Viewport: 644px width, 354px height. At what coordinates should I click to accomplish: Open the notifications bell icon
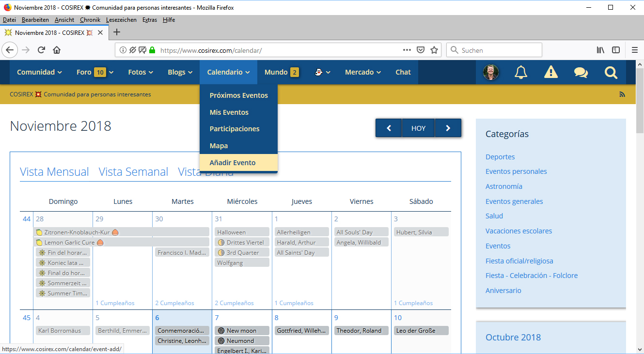tap(521, 72)
